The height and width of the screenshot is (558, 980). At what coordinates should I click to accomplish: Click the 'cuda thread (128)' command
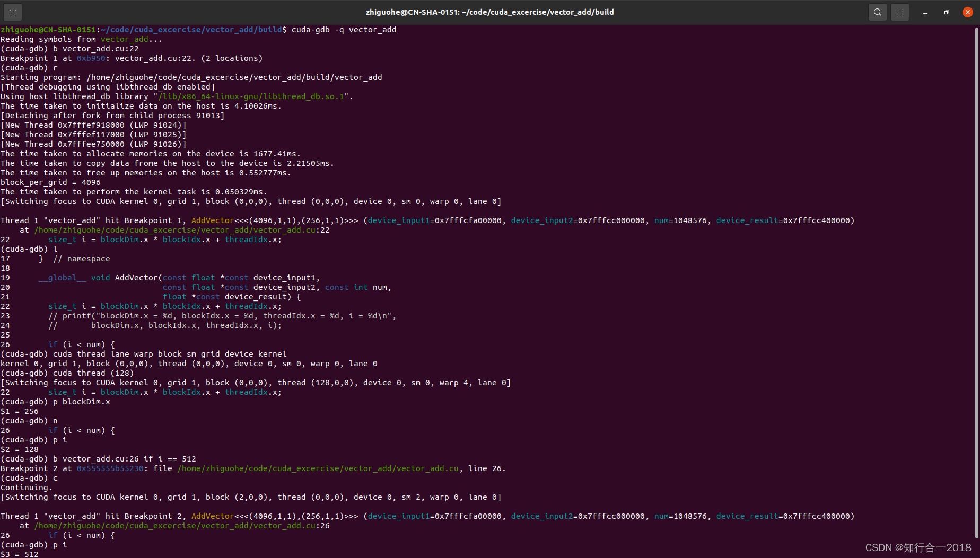(93, 373)
